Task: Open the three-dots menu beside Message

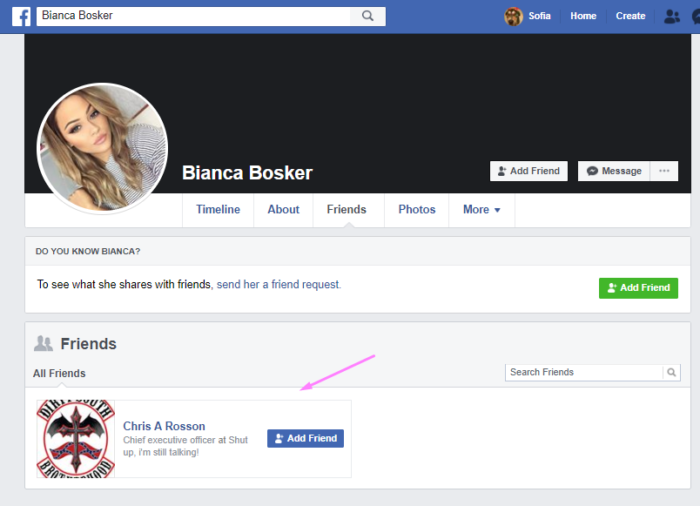Action: [x=664, y=171]
